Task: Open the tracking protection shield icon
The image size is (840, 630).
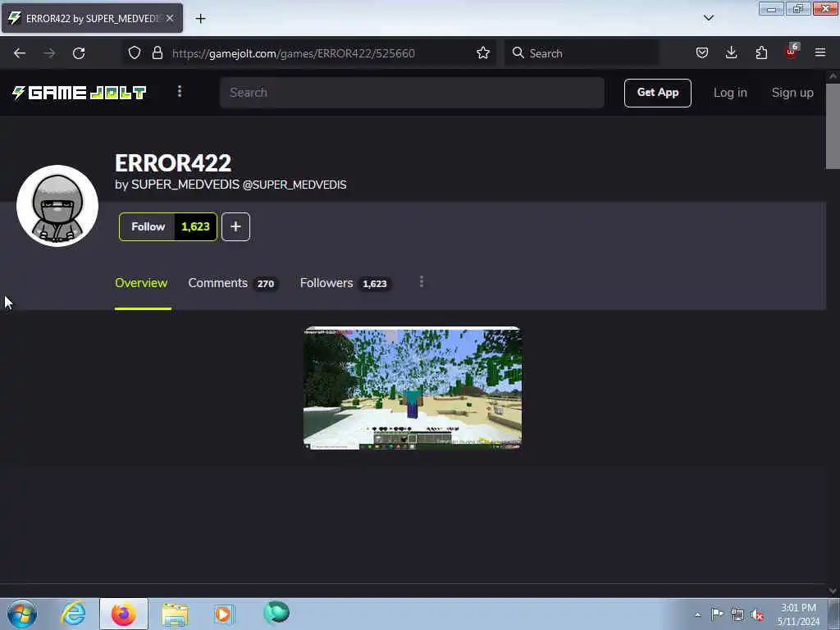Action: tap(135, 53)
